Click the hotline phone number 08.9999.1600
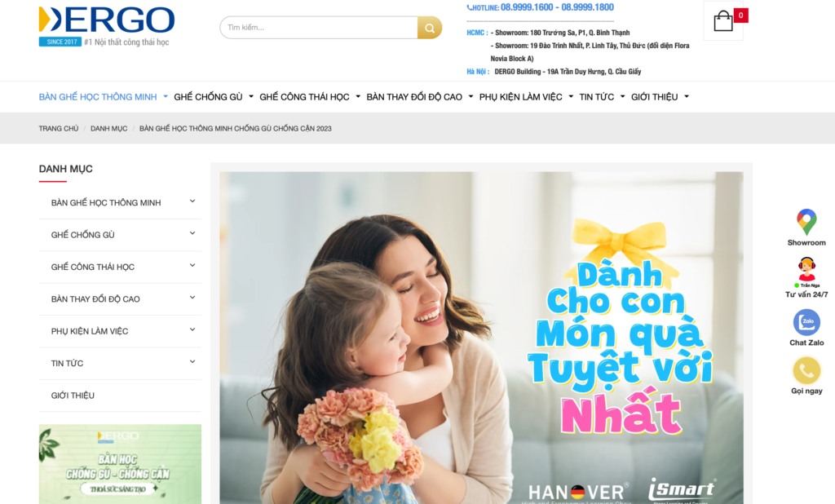Image resolution: width=835 pixels, height=504 pixels. click(x=527, y=7)
